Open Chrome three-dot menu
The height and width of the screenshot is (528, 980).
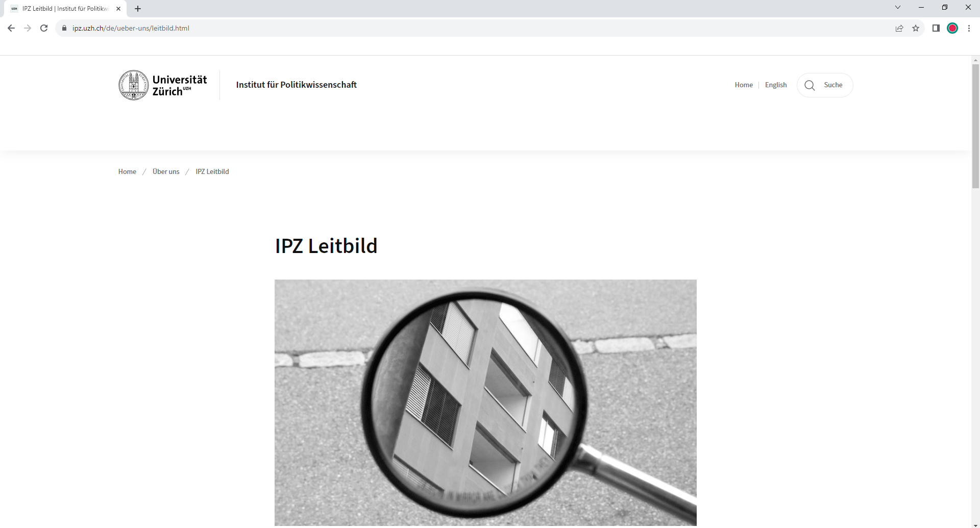pos(969,28)
